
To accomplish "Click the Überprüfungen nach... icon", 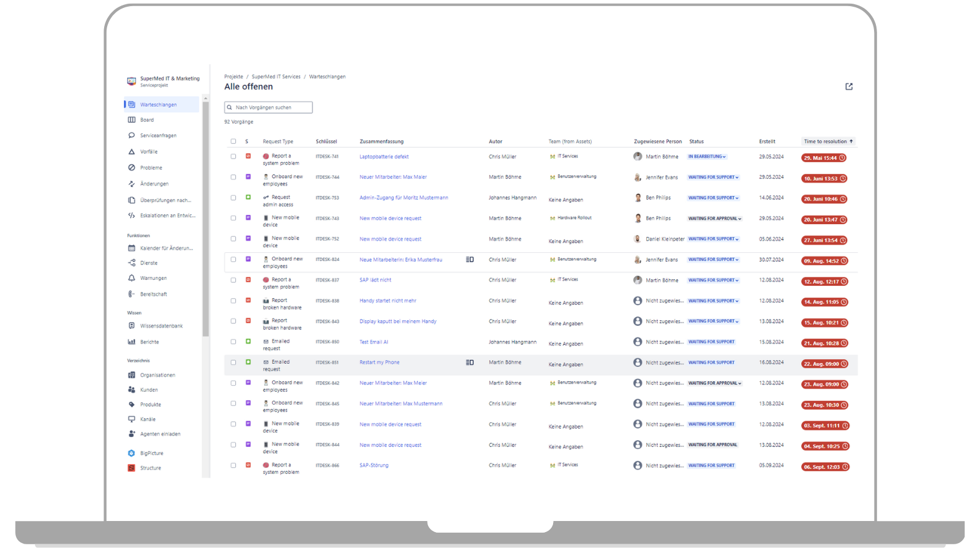I will click(x=131, y=200).
